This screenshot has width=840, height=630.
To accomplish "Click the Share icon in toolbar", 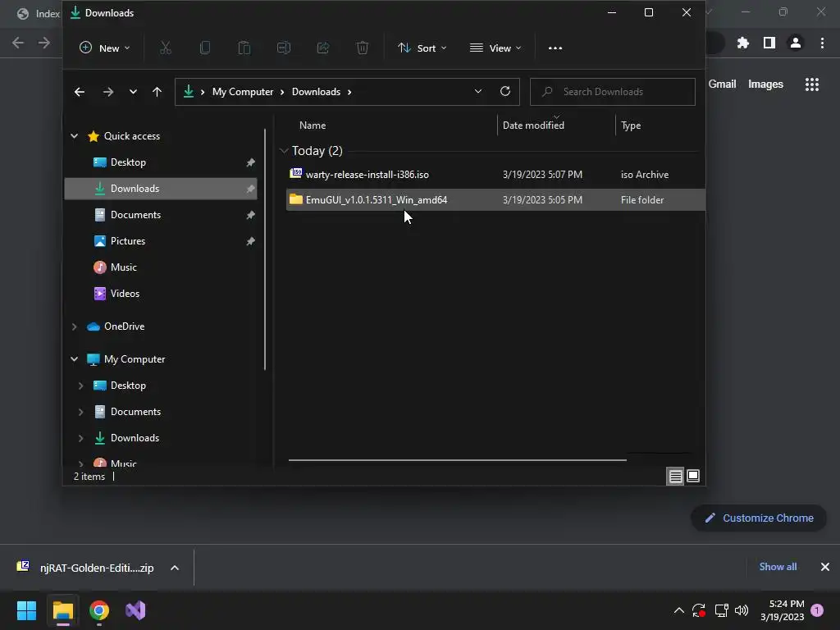I will pyautogui.click(x=323, y=48).
